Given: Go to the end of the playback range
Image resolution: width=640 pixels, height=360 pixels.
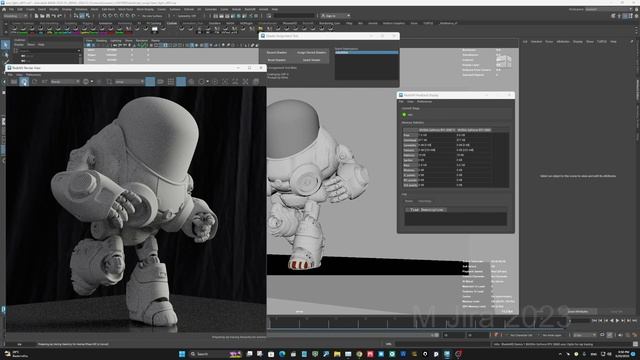Looking at the screenshot, I should pyautogui.click(x=634, y=321).
